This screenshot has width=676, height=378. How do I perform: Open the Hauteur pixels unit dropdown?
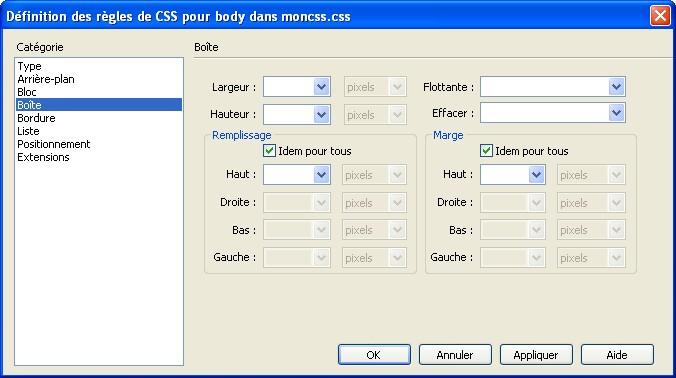tap(397, 115)
